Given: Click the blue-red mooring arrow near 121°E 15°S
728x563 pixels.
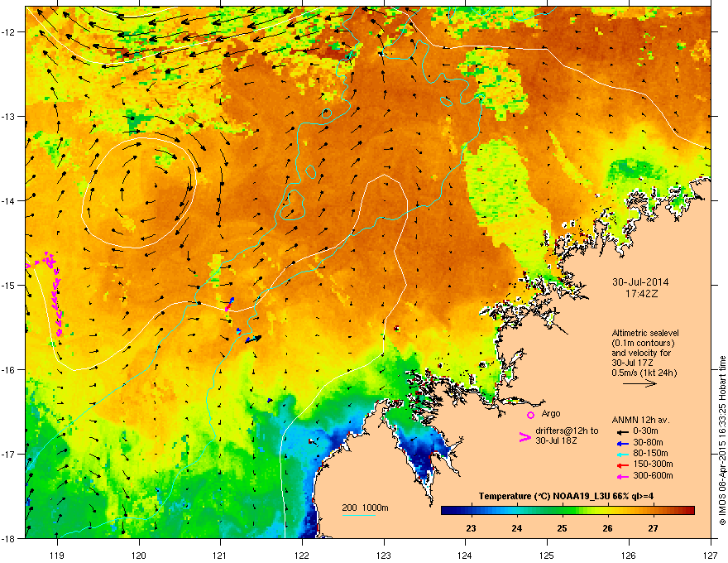Looking at the screenshot, I should [x=229, y=304].
